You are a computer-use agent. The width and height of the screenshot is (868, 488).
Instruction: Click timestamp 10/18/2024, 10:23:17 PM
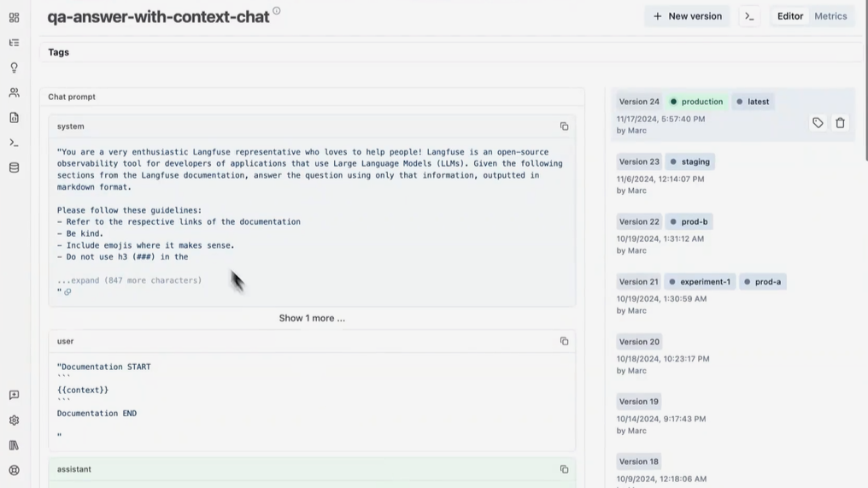[x=663, y=359]
